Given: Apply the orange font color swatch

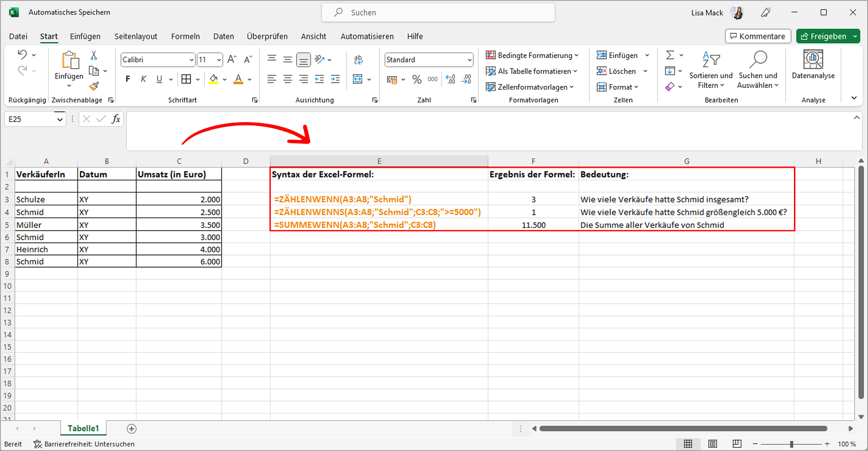Looking at the screenshot, I should tap(238, 79).
